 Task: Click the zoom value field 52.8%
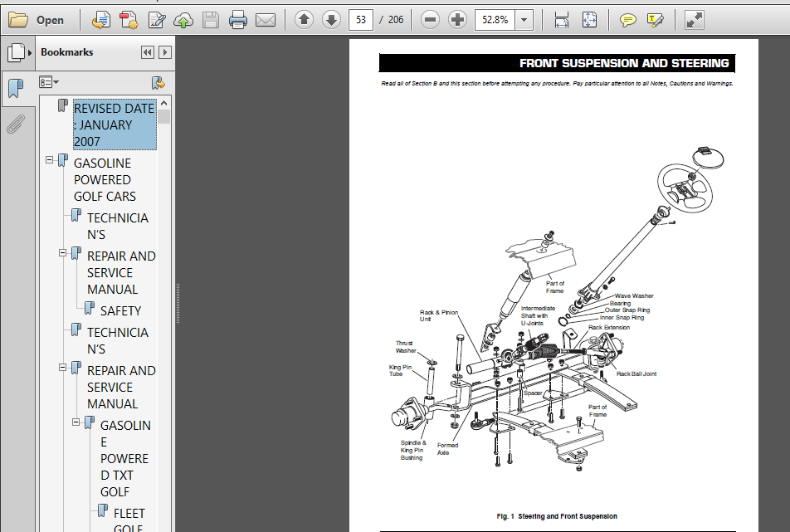pos(495,20)
